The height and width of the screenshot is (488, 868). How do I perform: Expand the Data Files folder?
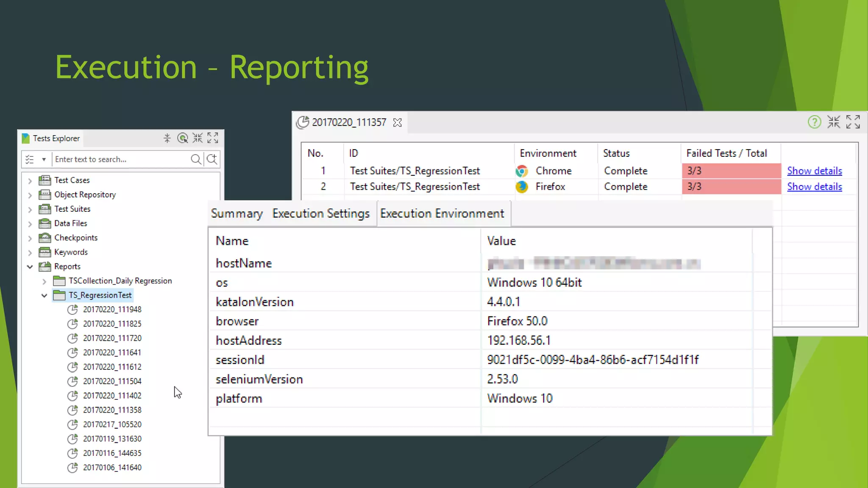coord(30,224)
